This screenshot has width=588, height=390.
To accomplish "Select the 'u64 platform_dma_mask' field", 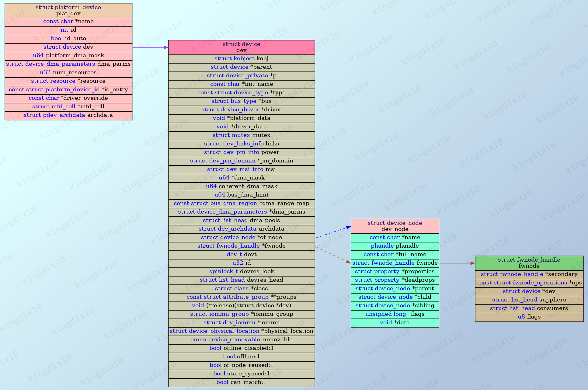I will pos(68,56).
